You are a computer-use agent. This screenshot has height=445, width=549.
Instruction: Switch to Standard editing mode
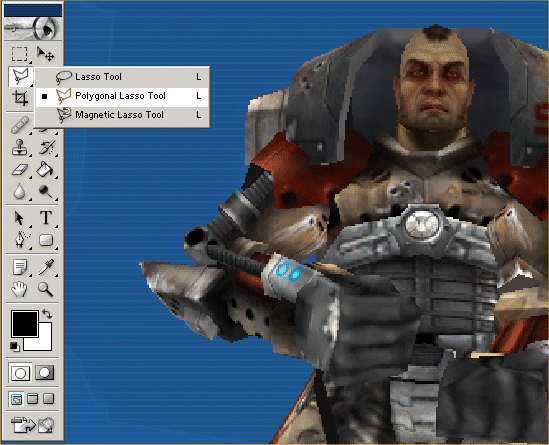(x=20, y=373)
